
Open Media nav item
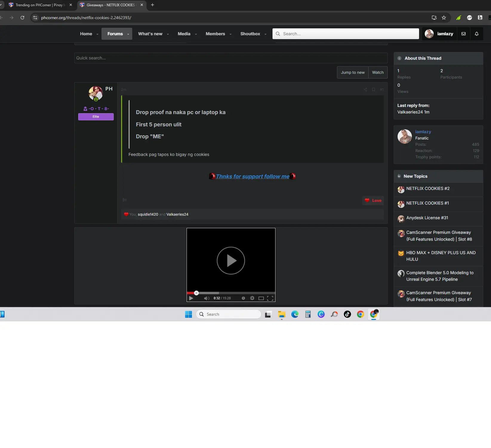184,34
